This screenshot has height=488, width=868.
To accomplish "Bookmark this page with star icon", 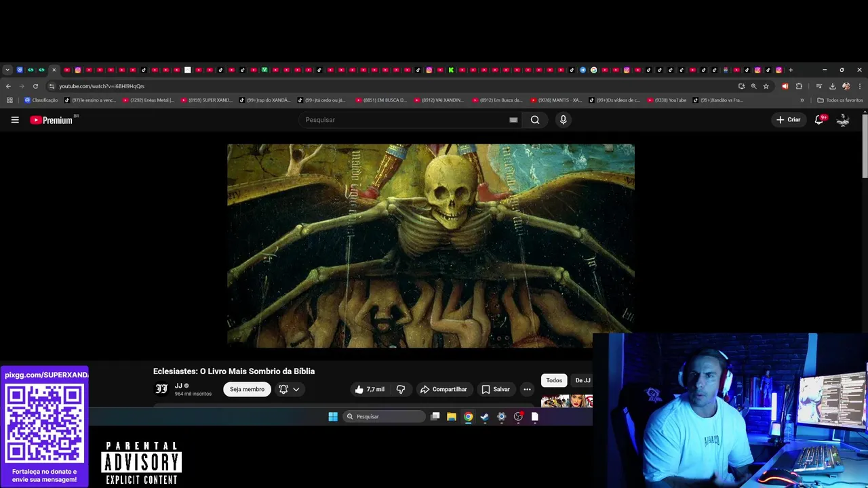I will click(x=766, y=86).
